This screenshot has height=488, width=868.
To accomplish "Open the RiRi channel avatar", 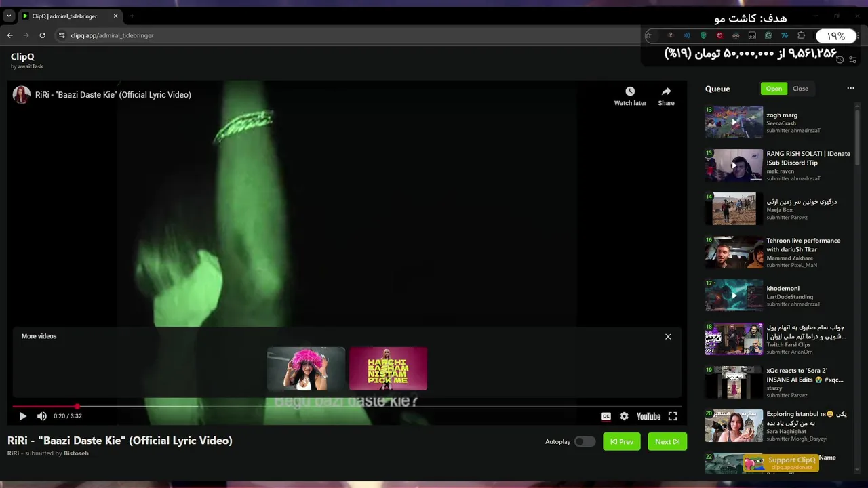I will [22, 95].
